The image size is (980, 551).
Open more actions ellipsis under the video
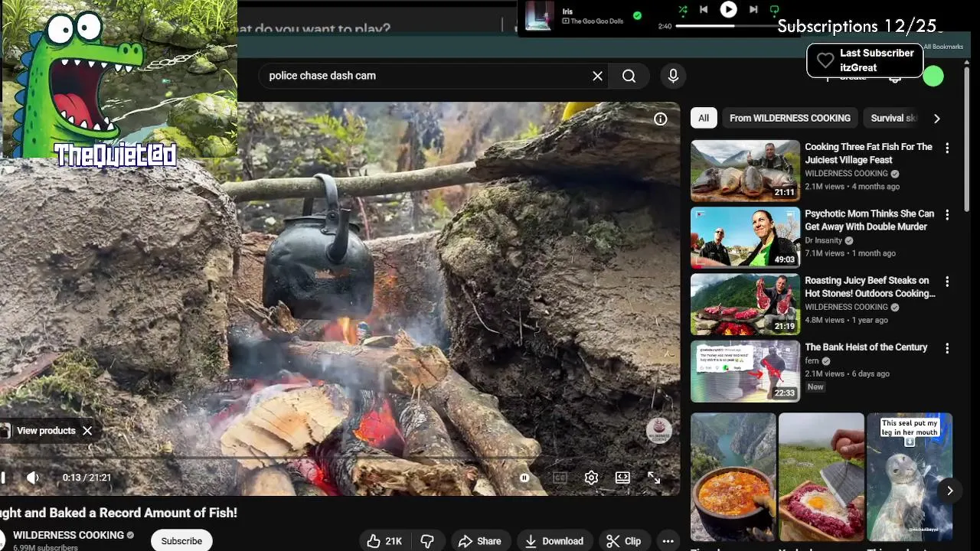[x=668, y=541]
